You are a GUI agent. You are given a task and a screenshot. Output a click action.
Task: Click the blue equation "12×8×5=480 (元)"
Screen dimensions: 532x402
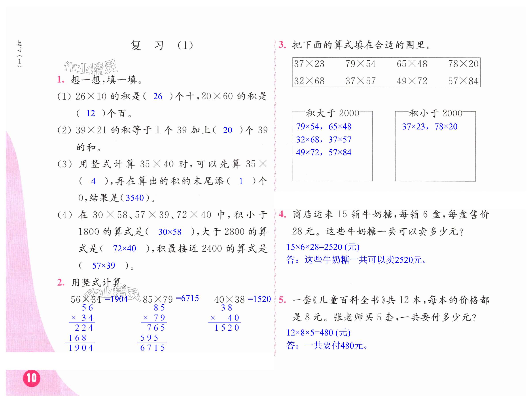318,333
